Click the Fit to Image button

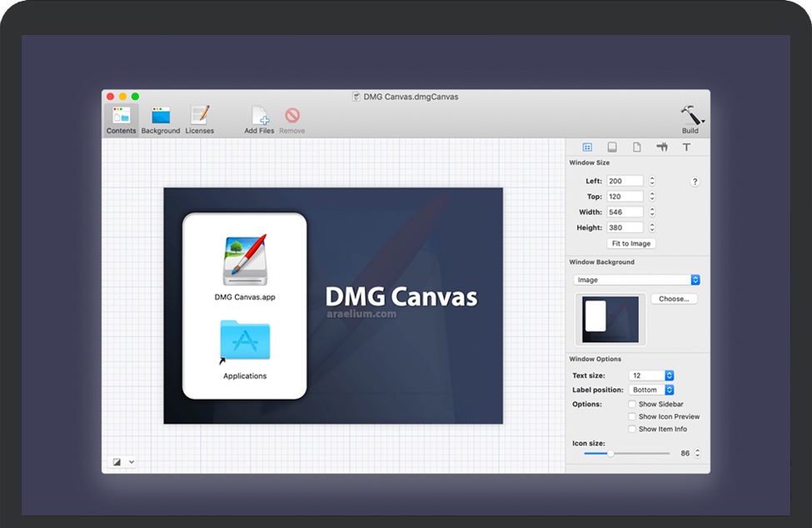click(630, 244)
